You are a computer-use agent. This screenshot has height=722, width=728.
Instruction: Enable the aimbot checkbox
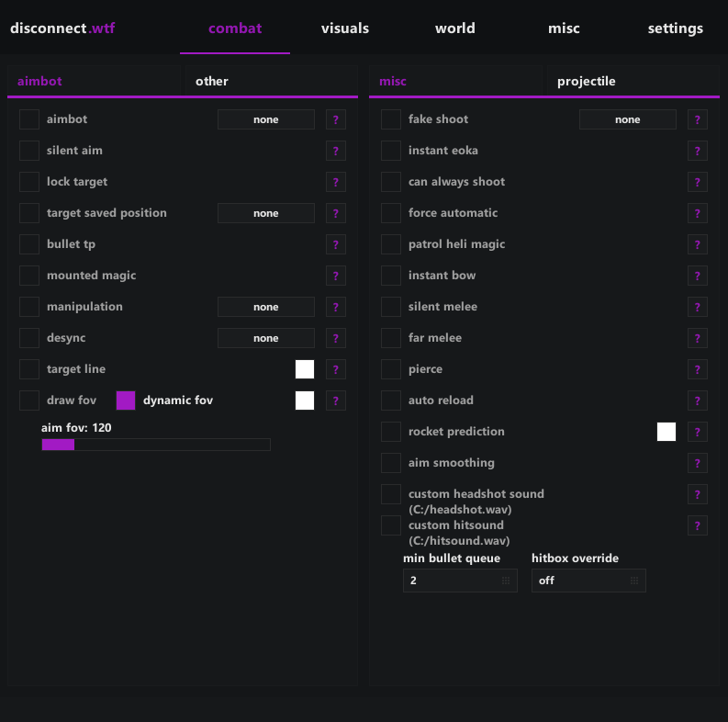click(x=30, y=119)
